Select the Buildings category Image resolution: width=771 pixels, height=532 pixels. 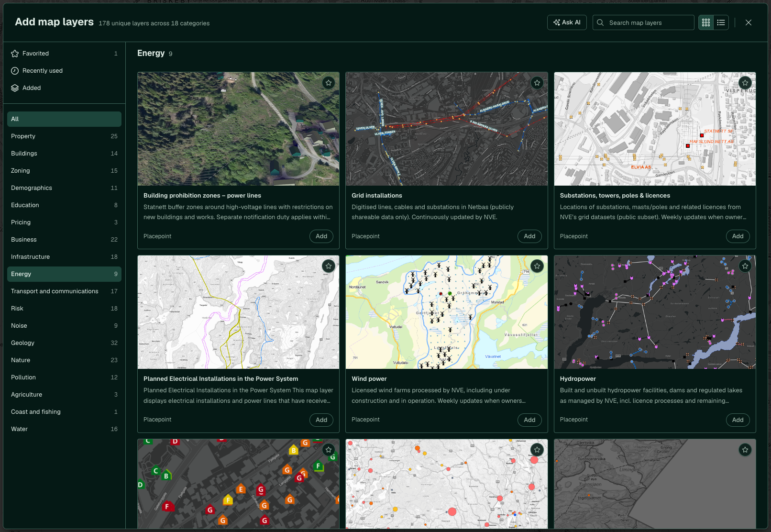tap(64, 154)
